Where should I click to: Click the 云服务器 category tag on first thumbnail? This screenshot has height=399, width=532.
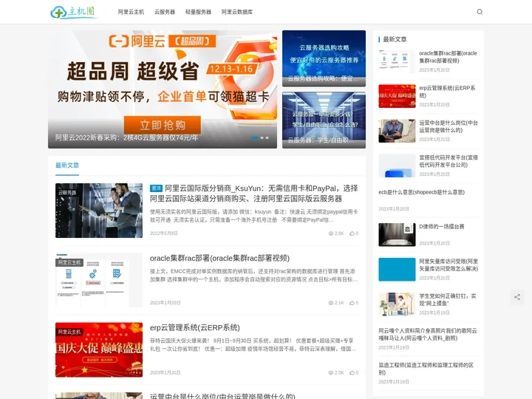(67, 193)
